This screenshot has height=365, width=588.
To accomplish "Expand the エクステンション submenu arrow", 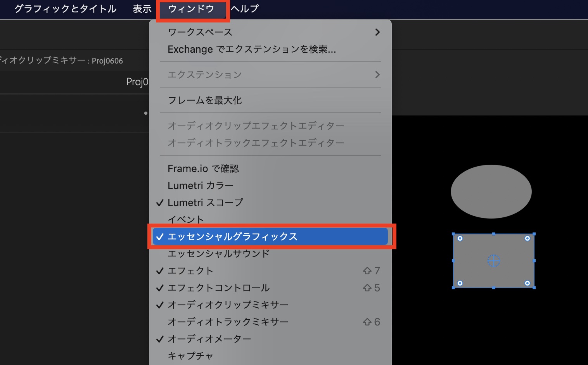I will pyautogui.click(x=377, y=74).
